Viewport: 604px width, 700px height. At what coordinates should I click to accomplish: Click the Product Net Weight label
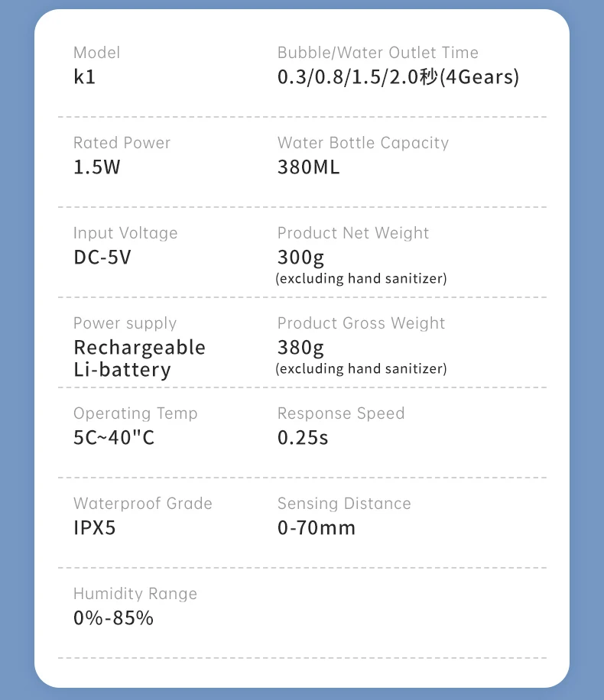pyautogui.click(x=353, y=233)
